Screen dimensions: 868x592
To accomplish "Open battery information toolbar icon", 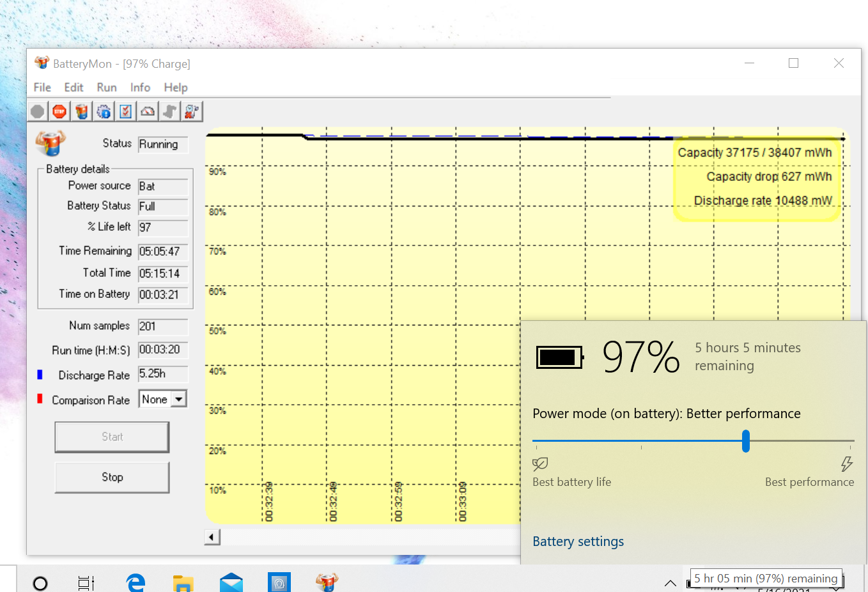I will pyautogui.click(x=82, y=111).
